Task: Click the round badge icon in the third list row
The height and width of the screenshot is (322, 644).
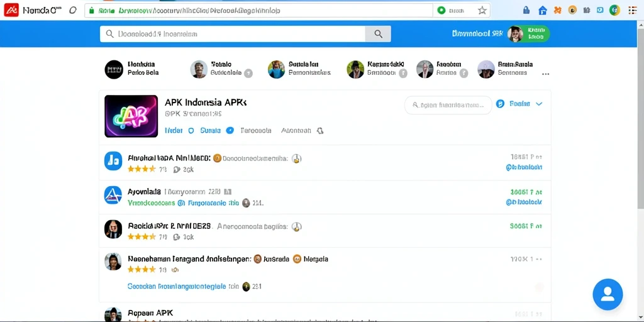Action: pos(297,226)
